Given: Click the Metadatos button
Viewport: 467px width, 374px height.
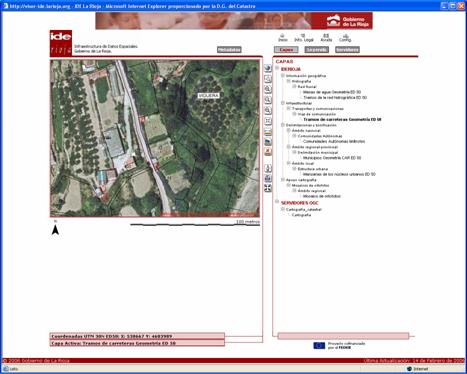Looking at the screenshot, I should (229, 50).
